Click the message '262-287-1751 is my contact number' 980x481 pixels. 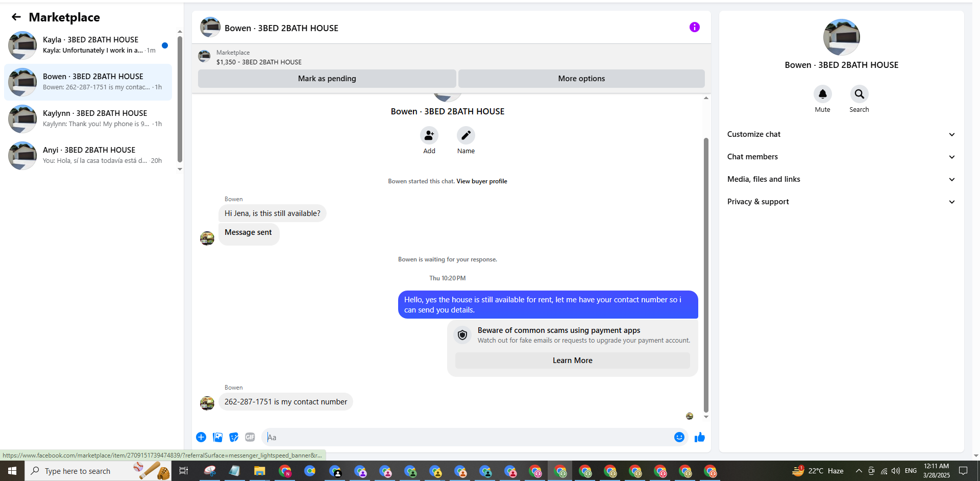click(x=286, y=402)
